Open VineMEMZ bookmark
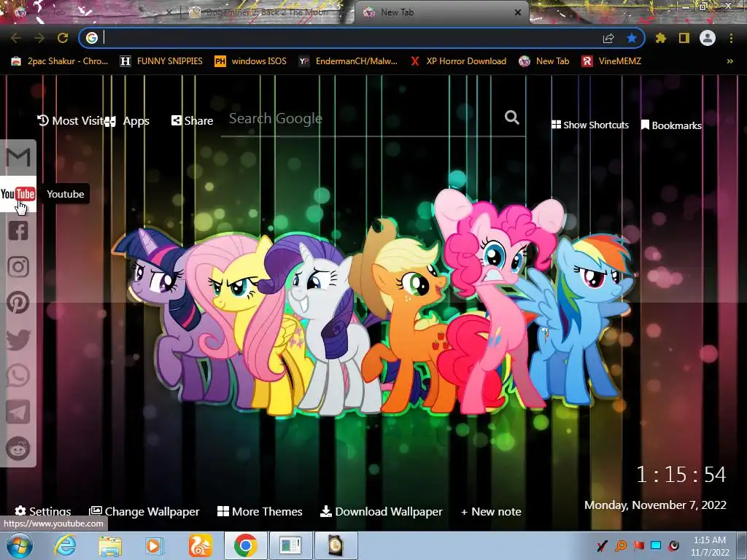The image size is (747, 560). [611, 61]
